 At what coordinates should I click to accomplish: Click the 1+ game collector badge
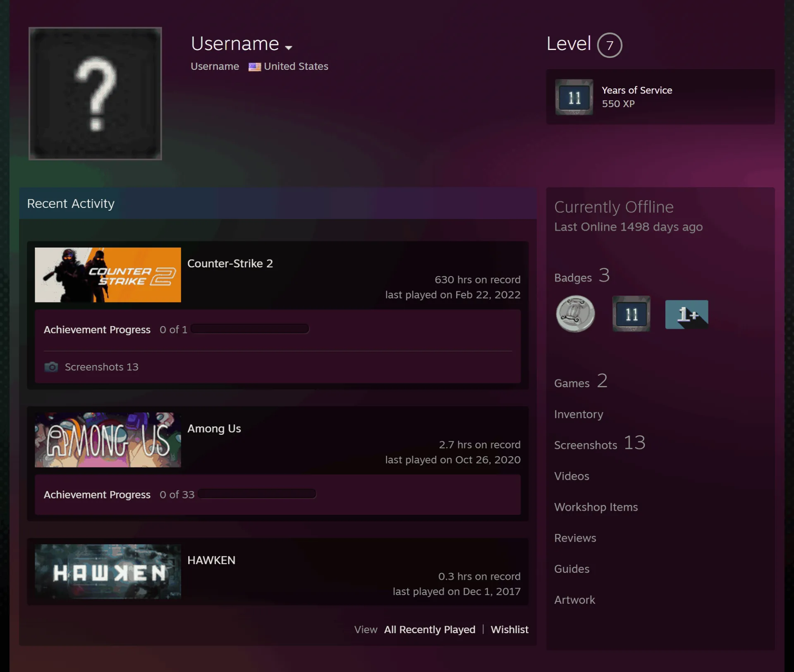point(686,315)
